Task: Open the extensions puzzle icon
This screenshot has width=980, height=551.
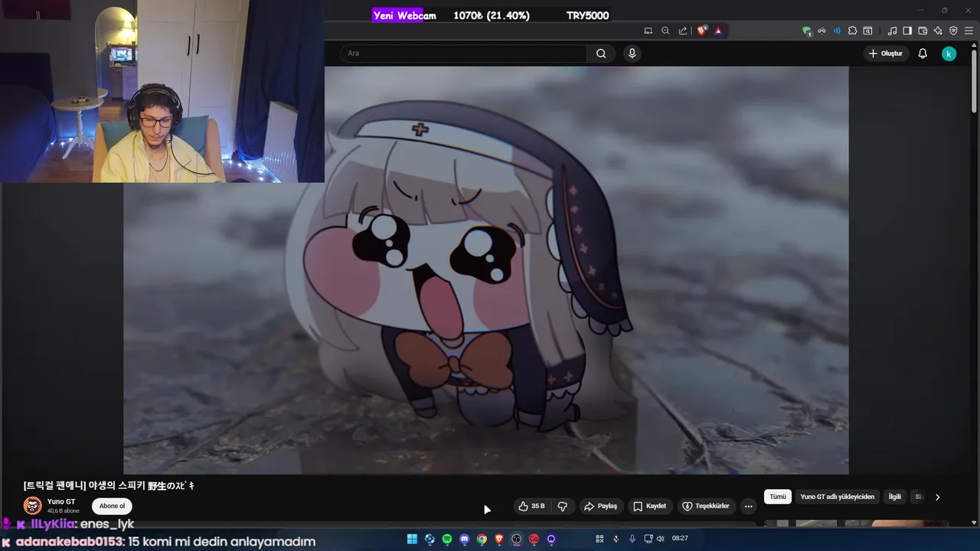Action: click(852, 31)
